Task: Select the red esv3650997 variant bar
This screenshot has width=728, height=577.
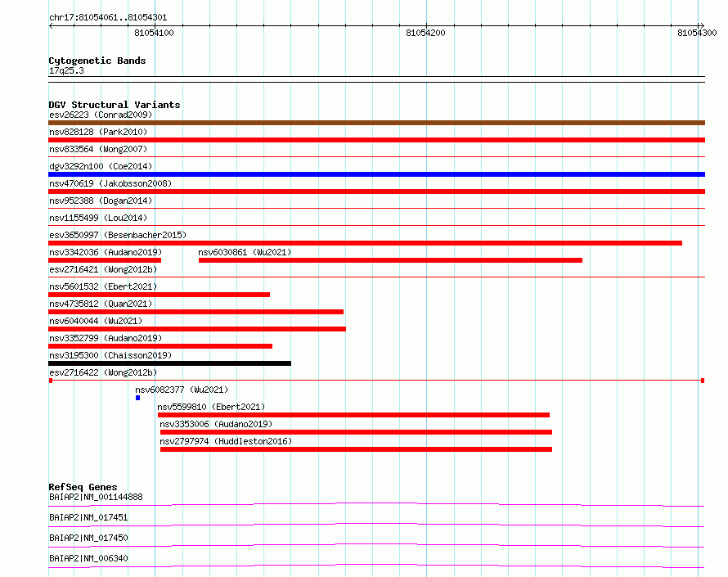Action: [366, 243]
